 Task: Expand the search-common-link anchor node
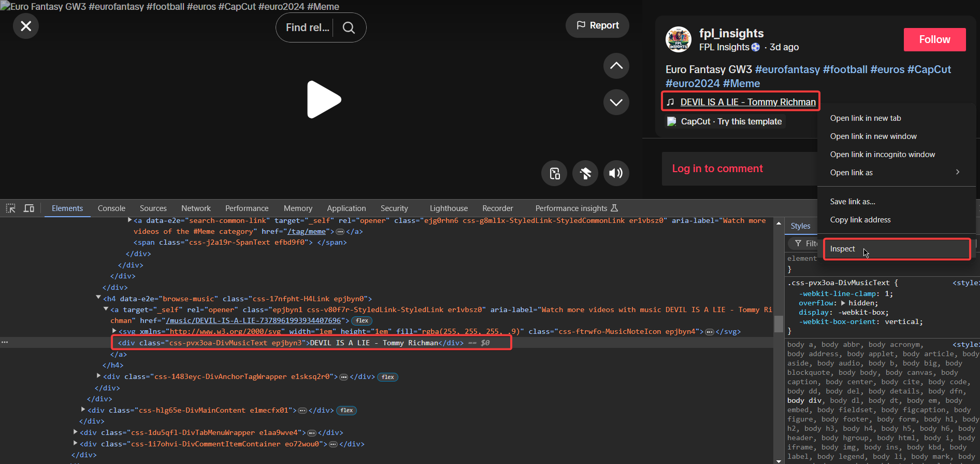pos(129,220)
